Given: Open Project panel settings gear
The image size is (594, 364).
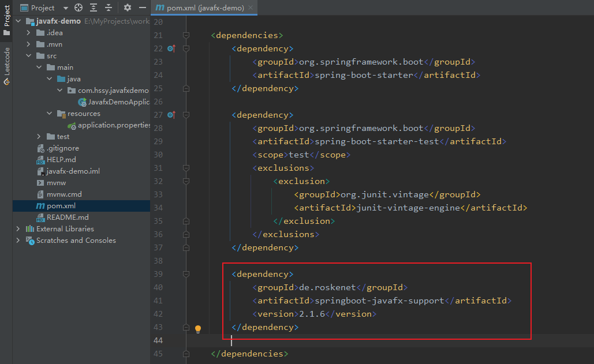Looking at the screenshot, I should 127,7.
